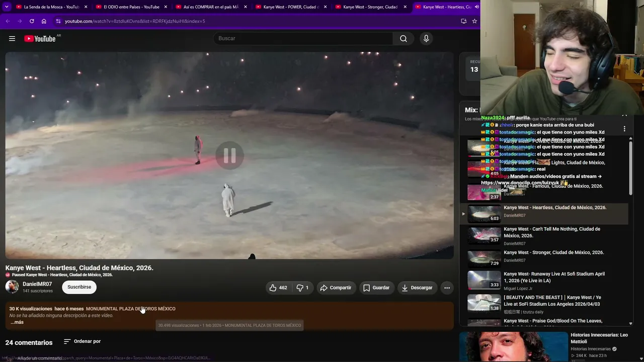Mute the Heartless tab speaker icon
The height and width of the screenshot is (362, 644).
(476, 7)
